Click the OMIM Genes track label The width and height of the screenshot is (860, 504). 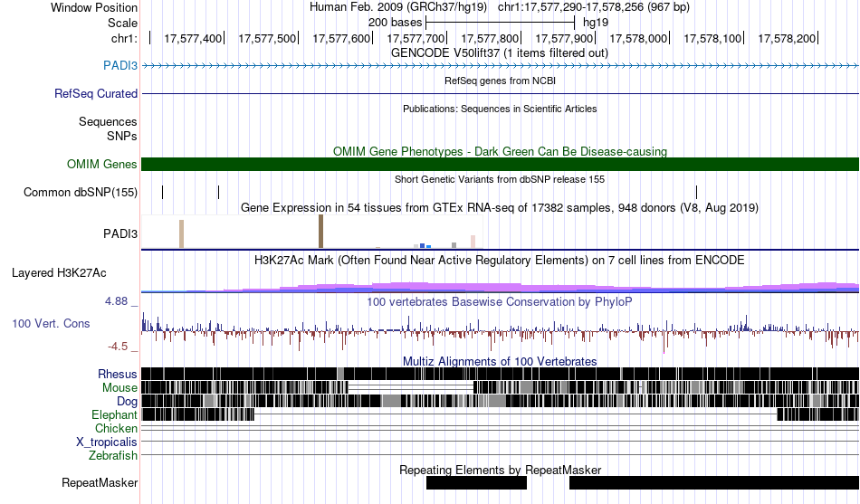(x=102, y=164)
